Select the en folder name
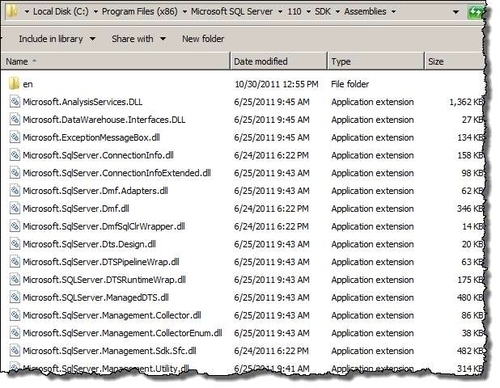This screenshot has height=388, width=500. pos(28,84)
